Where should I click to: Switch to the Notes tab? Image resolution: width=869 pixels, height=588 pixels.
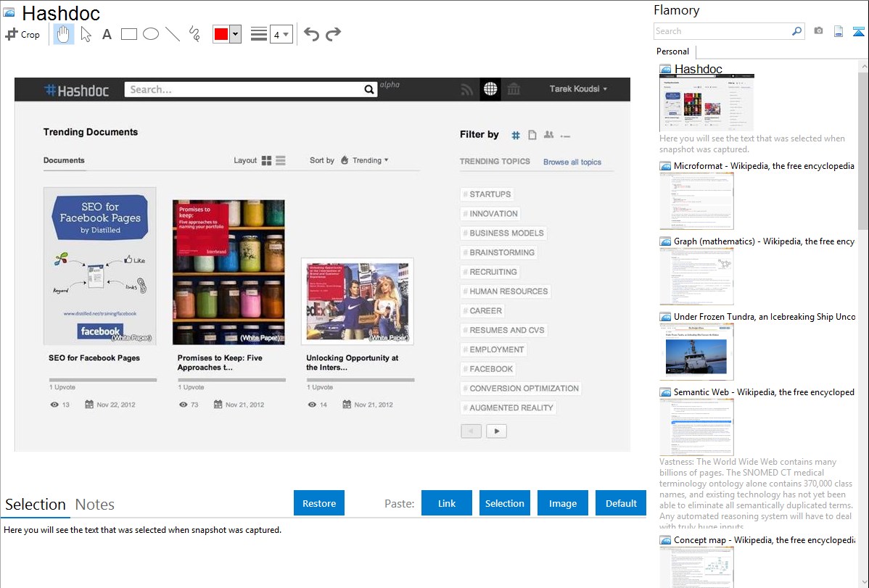tap(95, 505)
